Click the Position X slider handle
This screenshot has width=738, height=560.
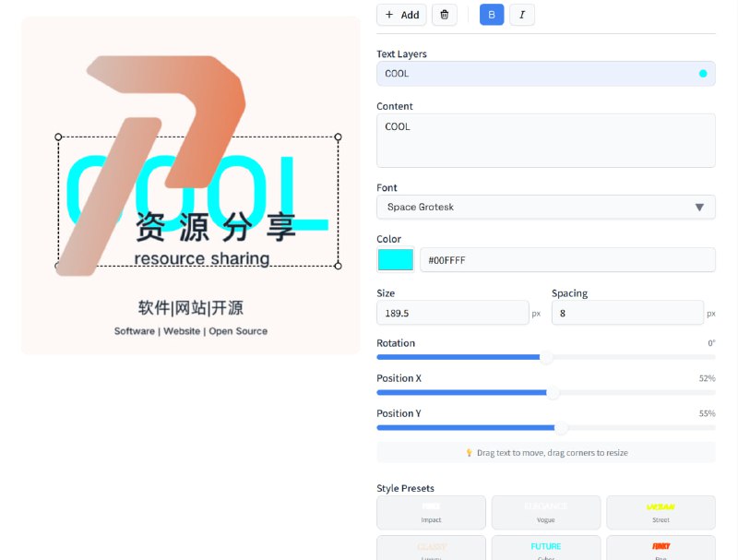point(553,392)
